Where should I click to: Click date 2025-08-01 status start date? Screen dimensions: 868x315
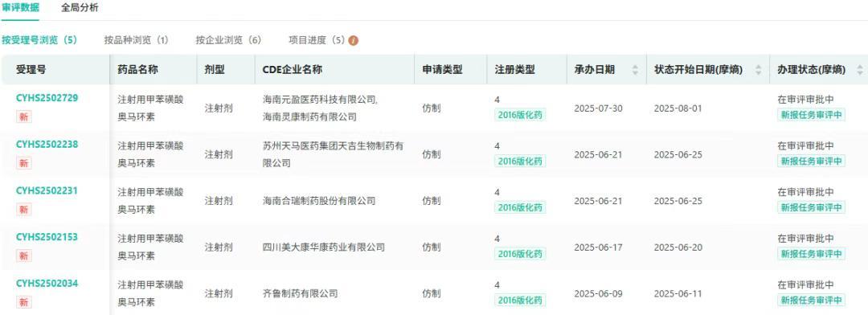tap(678, 108)
